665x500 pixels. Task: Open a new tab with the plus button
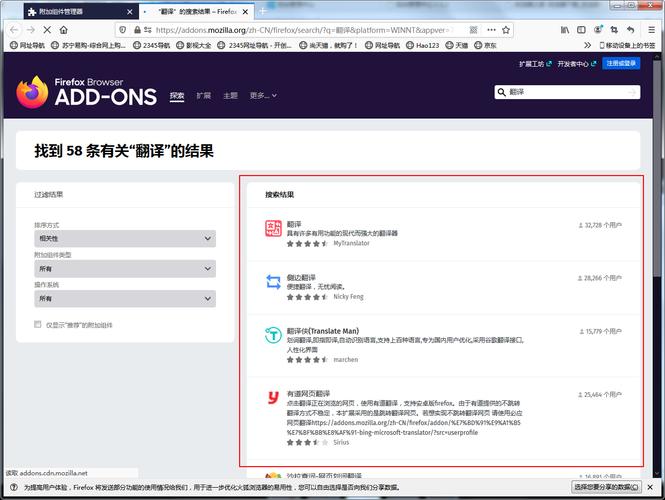point(263,11)
